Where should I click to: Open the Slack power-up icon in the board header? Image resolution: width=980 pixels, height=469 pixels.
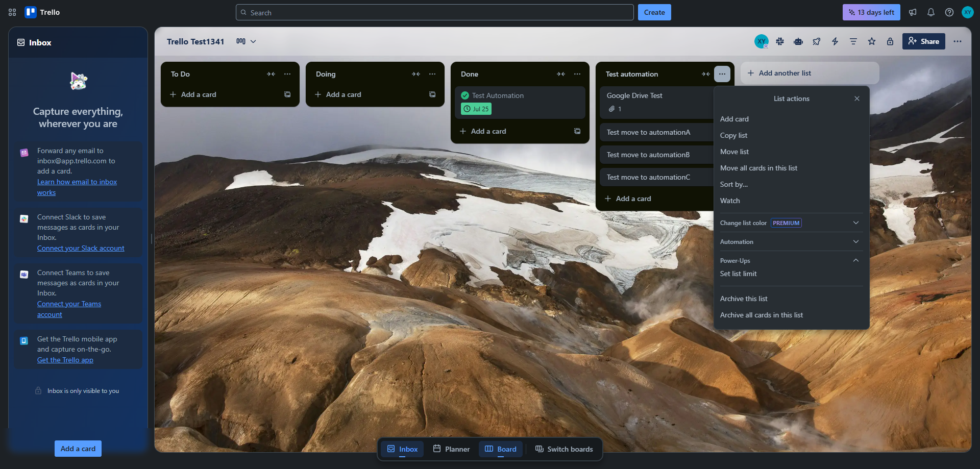coord(780,41)
